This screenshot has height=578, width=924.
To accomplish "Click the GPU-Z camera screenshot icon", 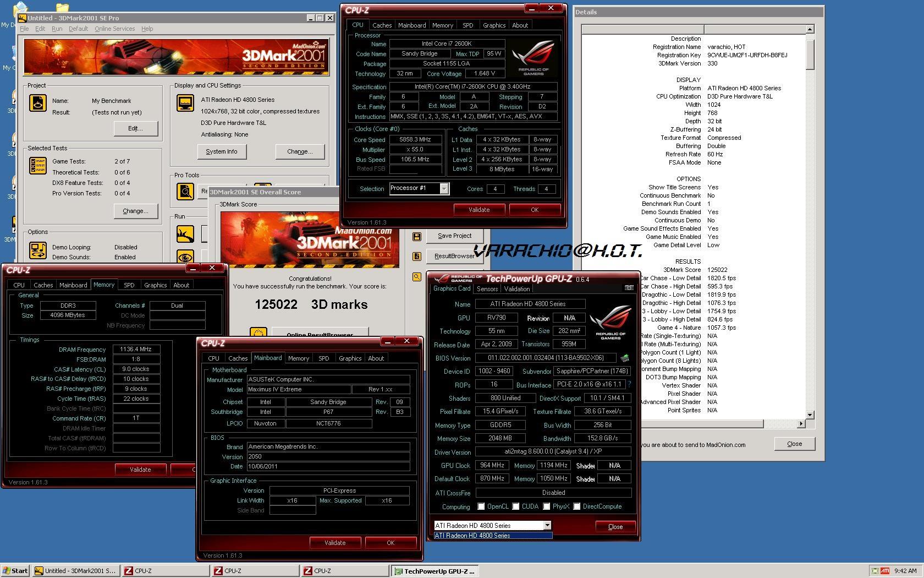I will pos(629,288).
